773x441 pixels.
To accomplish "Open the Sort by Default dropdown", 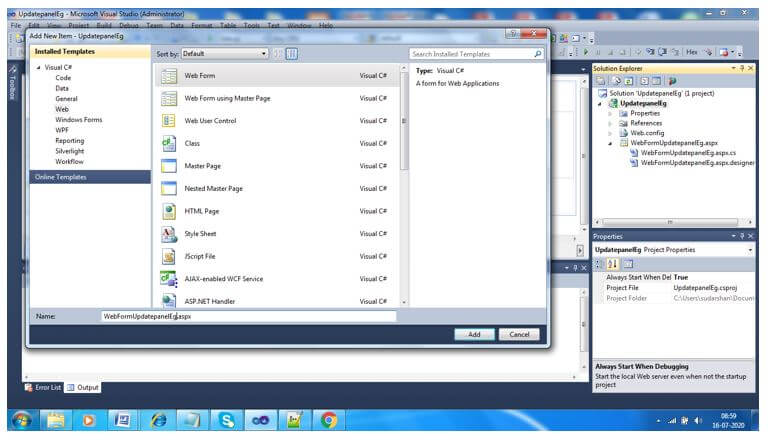I will 225,54.
